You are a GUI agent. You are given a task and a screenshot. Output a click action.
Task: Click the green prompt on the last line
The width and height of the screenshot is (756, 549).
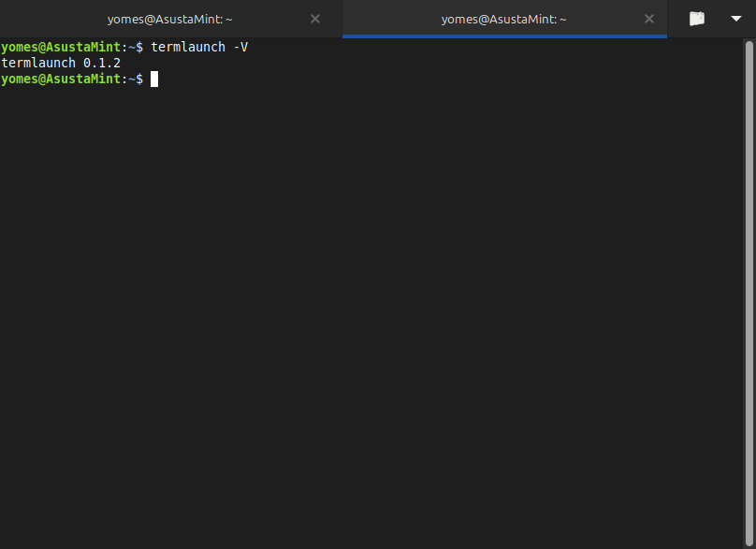61,79
